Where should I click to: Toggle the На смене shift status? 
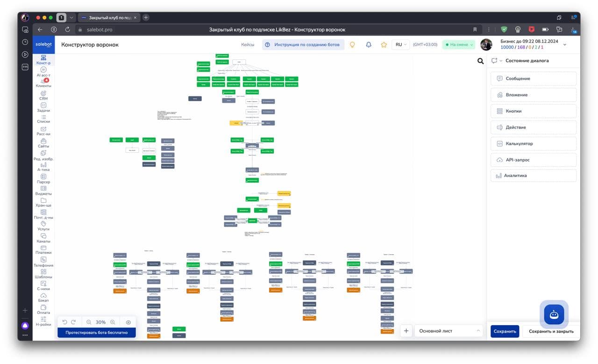pyautogui.click(x=459, y=45)
